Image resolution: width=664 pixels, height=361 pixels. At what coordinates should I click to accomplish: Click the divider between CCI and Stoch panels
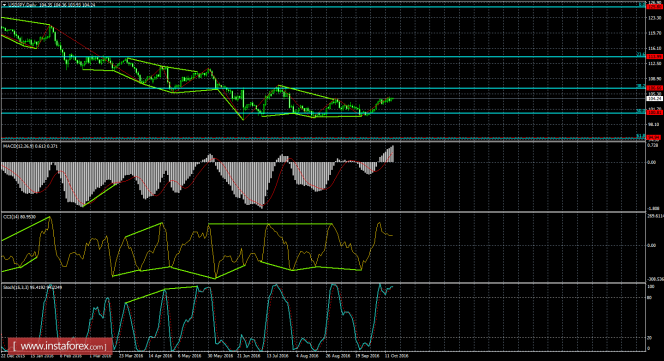323,283
